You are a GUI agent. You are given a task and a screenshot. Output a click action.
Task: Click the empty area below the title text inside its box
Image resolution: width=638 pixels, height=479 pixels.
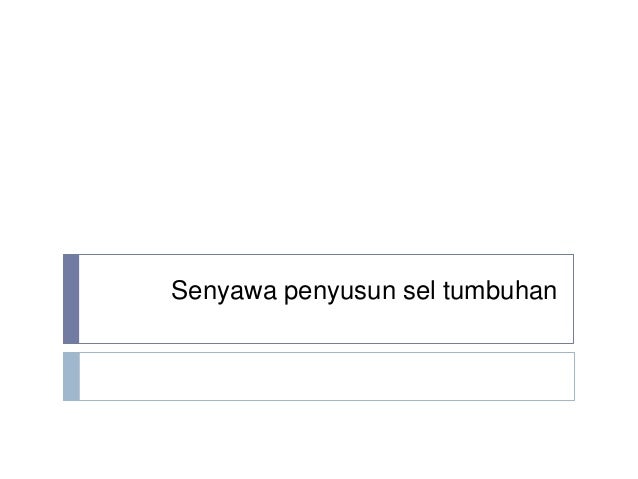coord(326,324)
